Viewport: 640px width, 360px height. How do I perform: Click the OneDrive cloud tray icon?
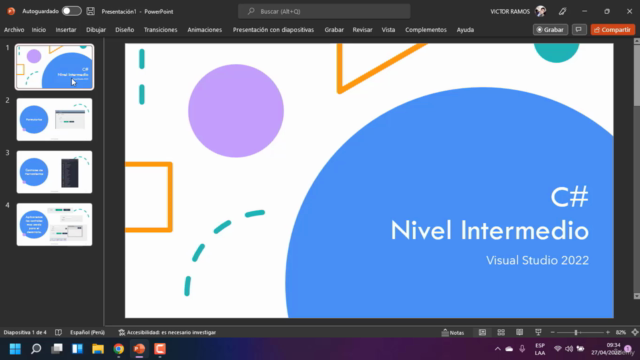pyautogui.click(x=509, y=349)
